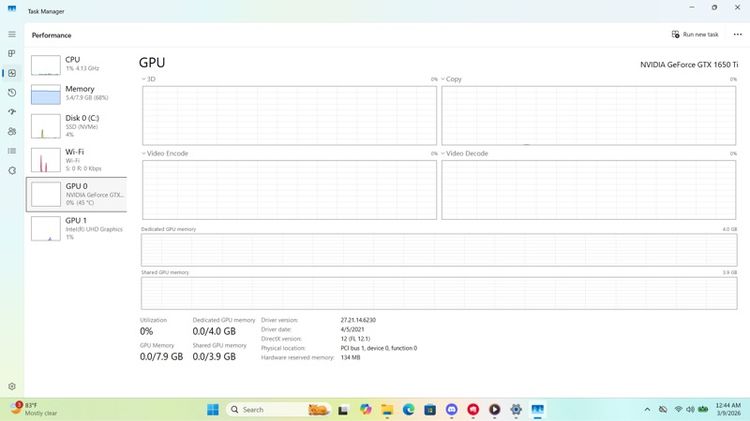The image size is (750, 421).
Task: Click the Windows taskbar Search box
Action: pyautogui.click(x=262, y=409)
